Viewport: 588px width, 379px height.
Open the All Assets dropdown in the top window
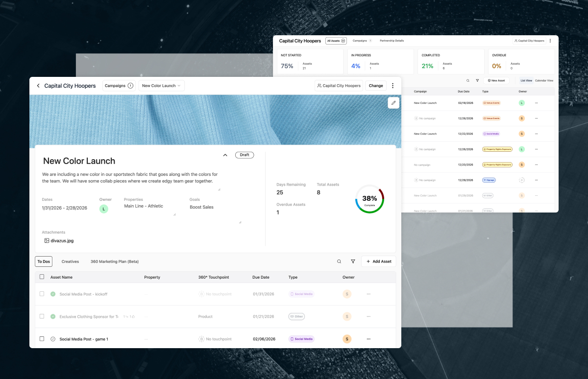tap(336, 41)
